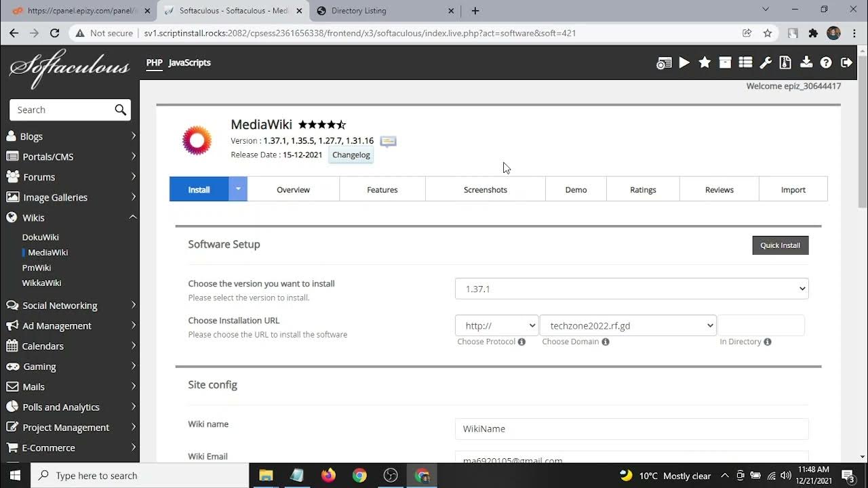This screenshot has height=488, width=868.
Task: Click the Windows taskbar search box
Action: (x=140, y=476)
